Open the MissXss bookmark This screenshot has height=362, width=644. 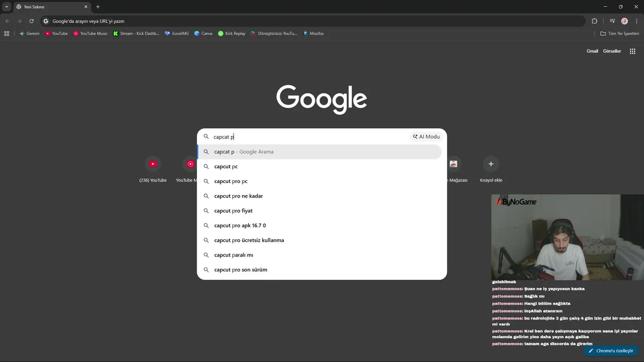point(313,33)
